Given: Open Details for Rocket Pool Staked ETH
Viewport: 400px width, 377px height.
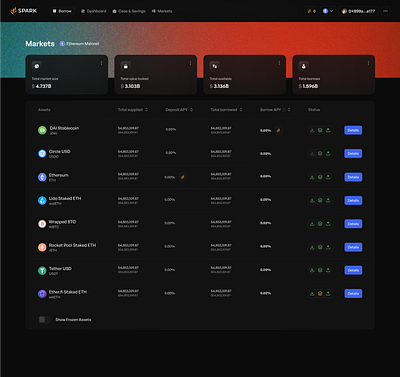Looking at the screenshot, I should 353,247.
